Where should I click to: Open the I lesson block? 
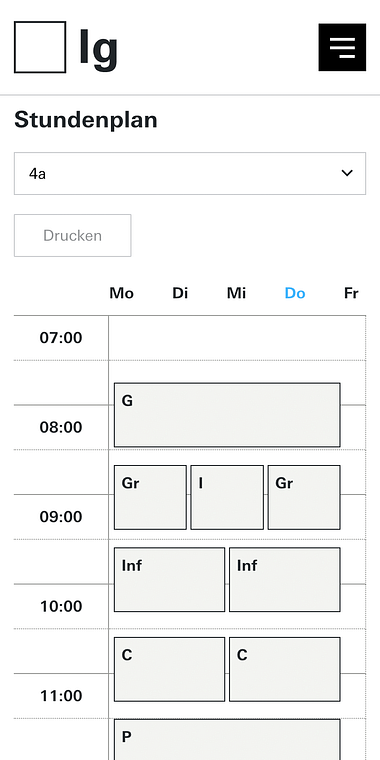[227, 497]
